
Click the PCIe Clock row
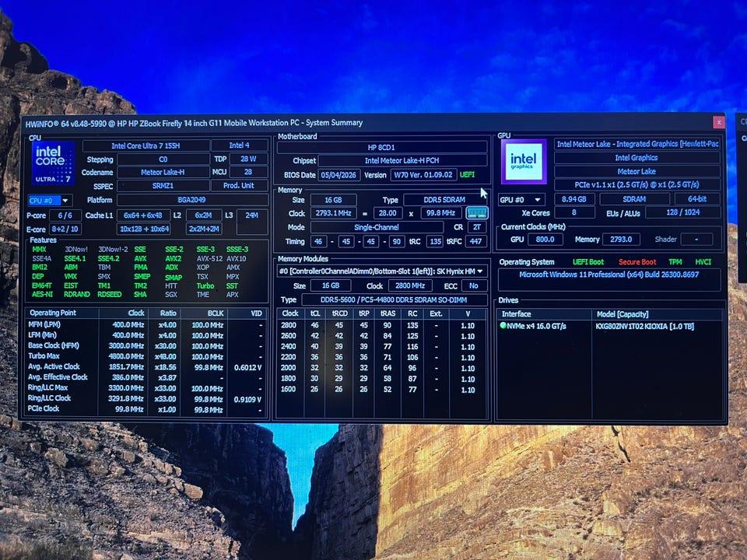click(146, 409)
